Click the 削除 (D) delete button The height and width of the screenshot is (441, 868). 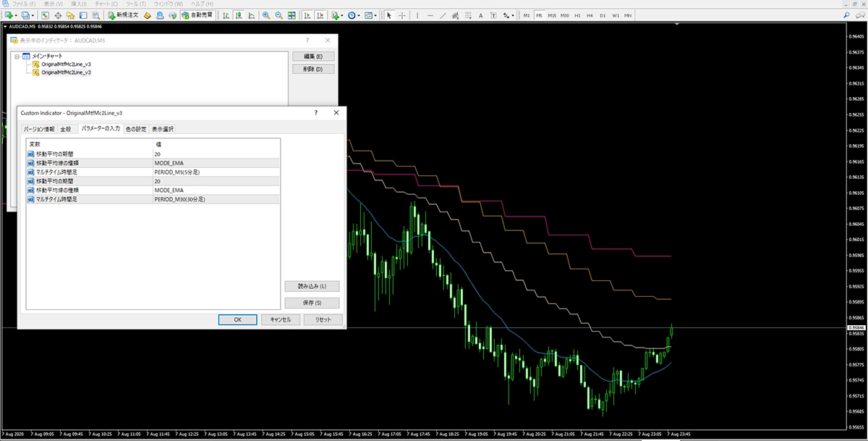pyautogui.click(x=312, y=70)
